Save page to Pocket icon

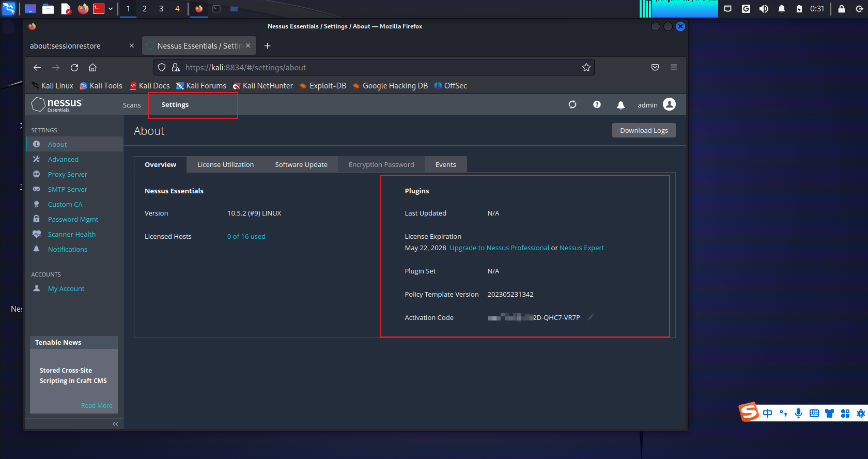coord(655,67)
